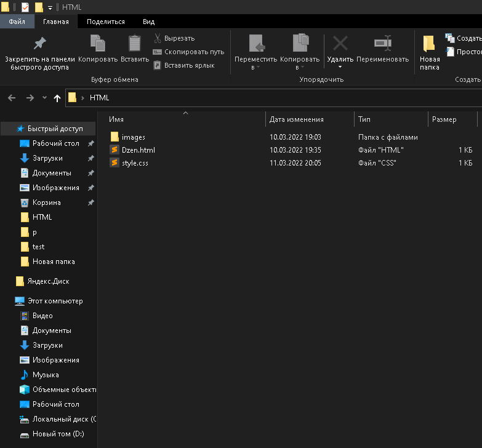The height and width of the screenshot is (448, 482).
Task: Expand address bar path chevron
Action: [x=82, y=98]
